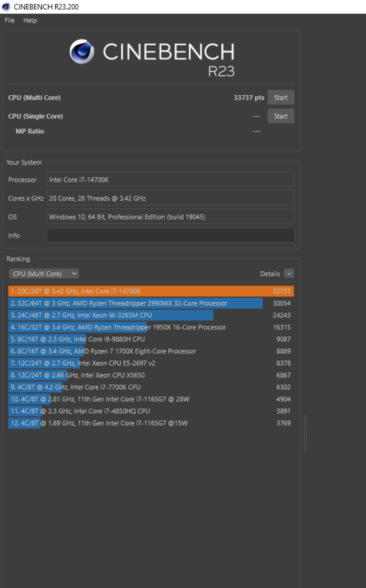The image size is (366, 588).
Task: Open the File menu
Action: pos(10,20)
